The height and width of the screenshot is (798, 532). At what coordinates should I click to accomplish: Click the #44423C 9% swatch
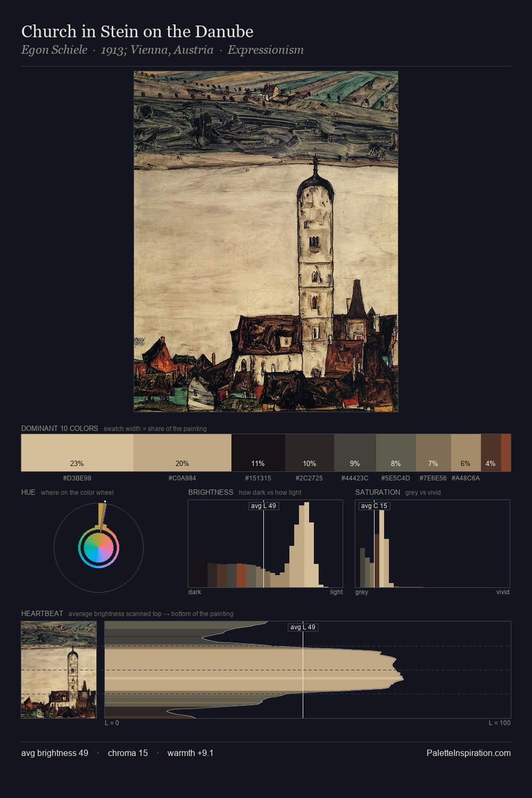click(355, 453)
